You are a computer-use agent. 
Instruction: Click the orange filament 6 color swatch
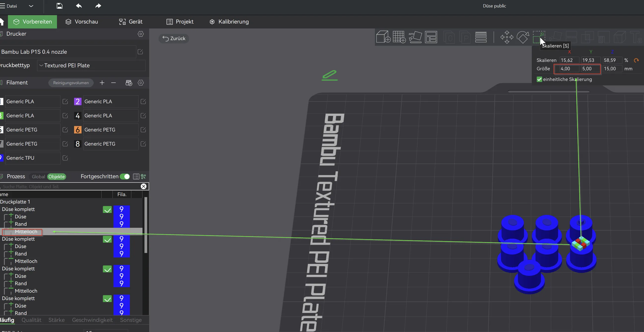pyautogui.click(x=78, y=130)
